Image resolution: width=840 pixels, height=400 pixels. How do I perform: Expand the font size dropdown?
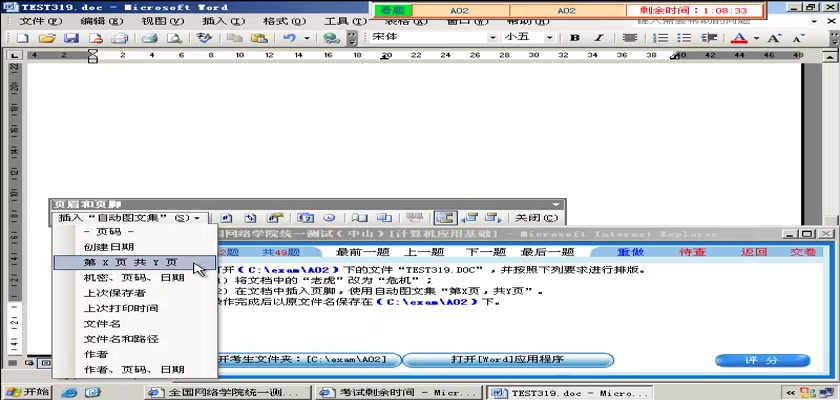point(549,38)
